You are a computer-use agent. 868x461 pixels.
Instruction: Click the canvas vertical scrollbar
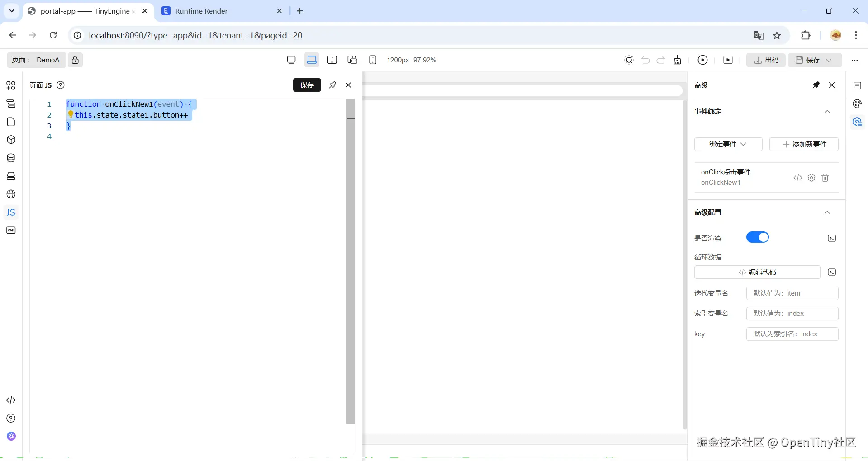click(x=685, y=264)
